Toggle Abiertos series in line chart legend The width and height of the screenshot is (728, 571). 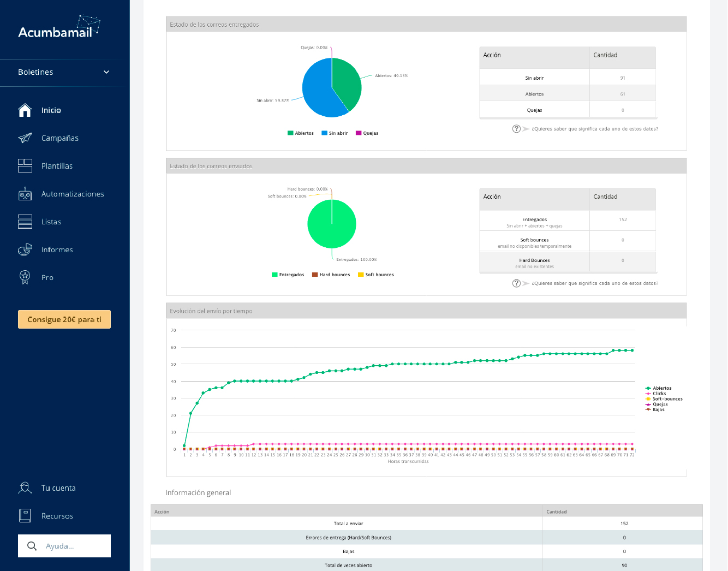tap(659, 388)
